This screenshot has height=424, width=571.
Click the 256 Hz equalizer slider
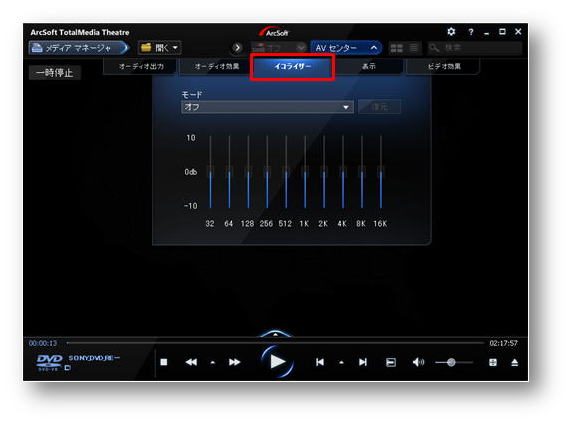[x=267, y=172]
